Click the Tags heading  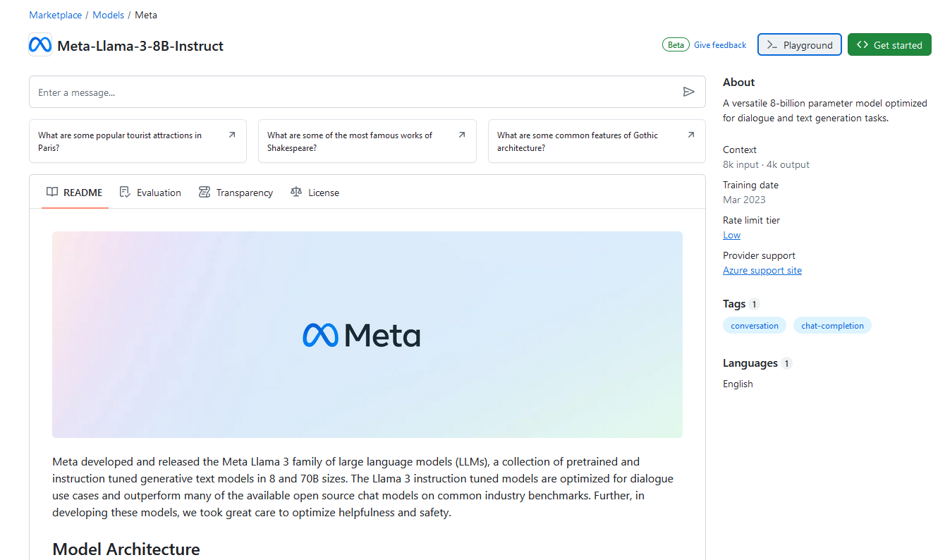point(734,303)
